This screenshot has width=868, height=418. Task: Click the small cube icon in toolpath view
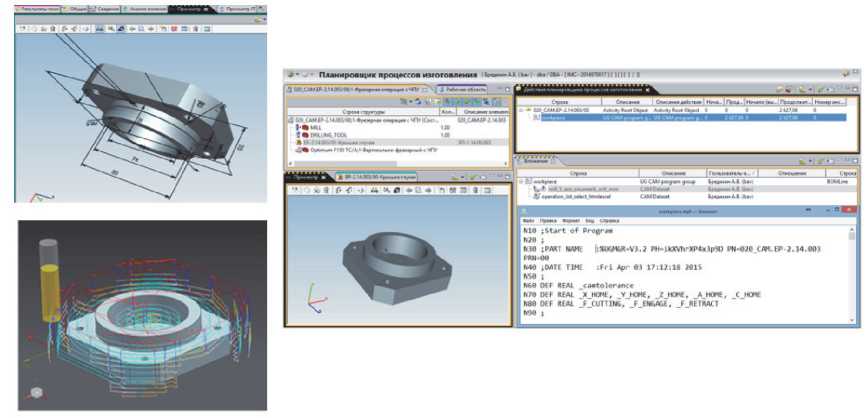click(37, 389)
